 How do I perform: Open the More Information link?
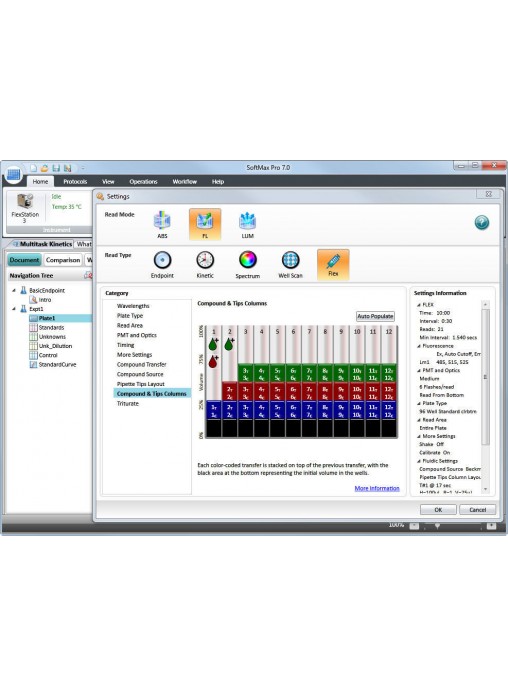(x=377, y=488)
